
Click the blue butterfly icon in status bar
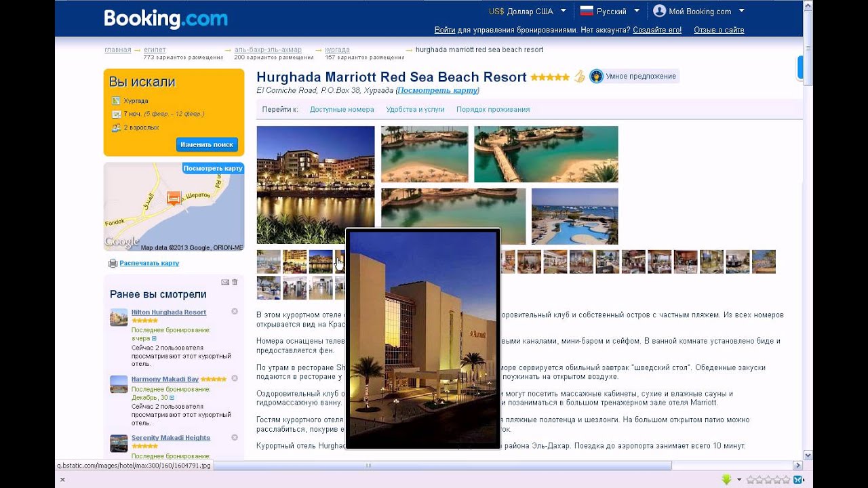[798, 479]
